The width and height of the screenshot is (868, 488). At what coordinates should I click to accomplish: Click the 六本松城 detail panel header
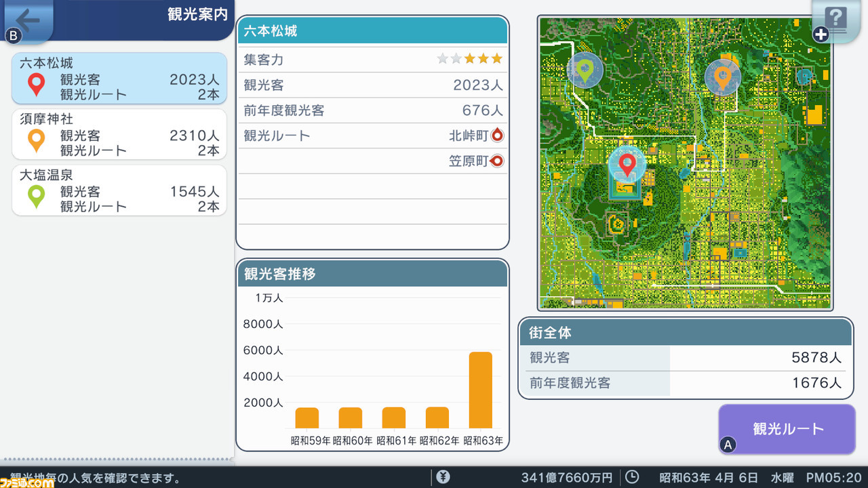tap(372, 31)
